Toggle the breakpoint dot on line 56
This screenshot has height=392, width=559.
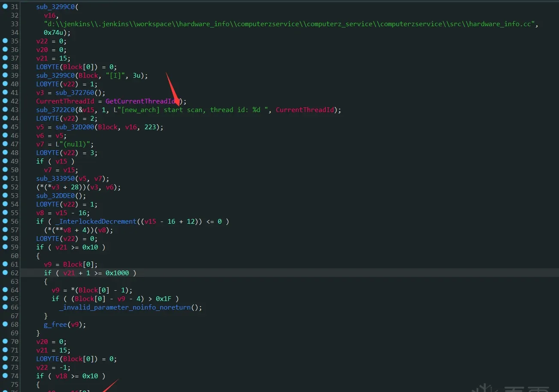pos(5,221)
